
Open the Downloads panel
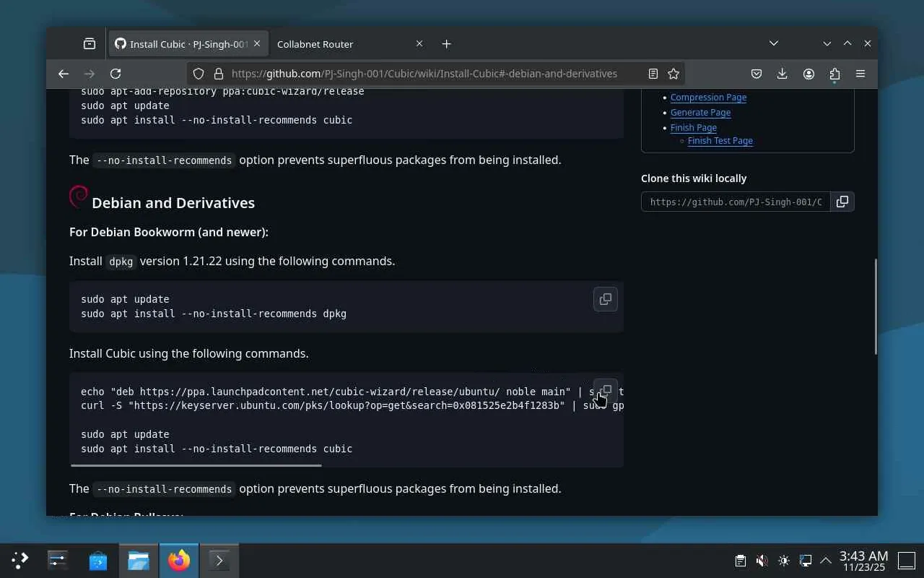pos(783,74)
